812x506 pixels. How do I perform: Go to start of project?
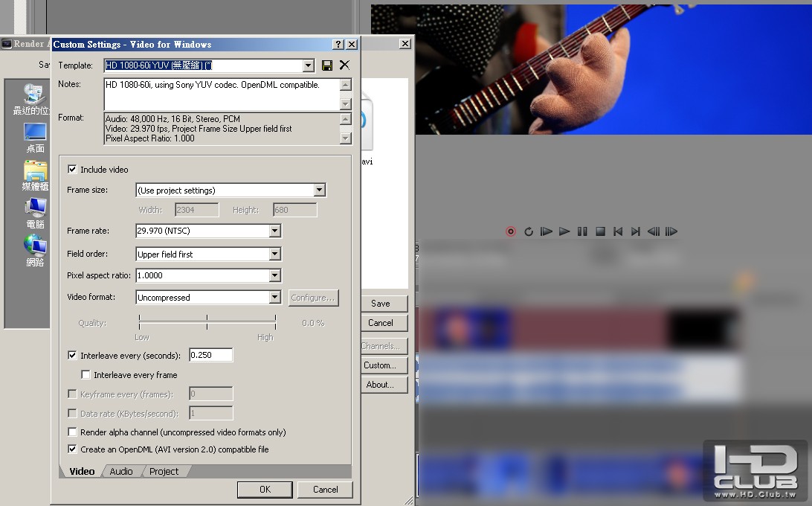(618, 231)
